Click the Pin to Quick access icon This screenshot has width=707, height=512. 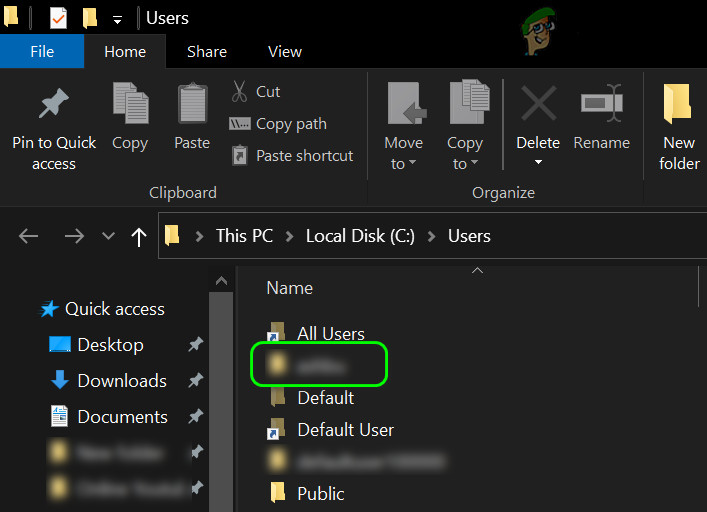(53, 106)
